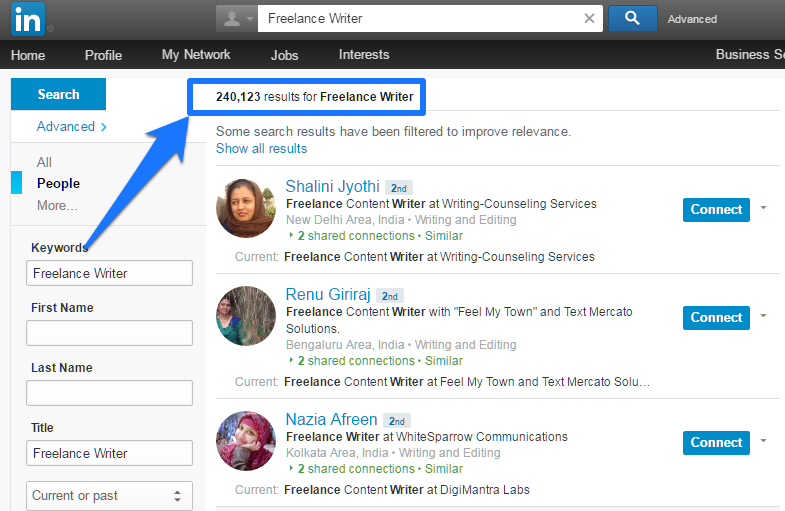
Task: Open Advanced link next to search button
Action: coord(692,19)
